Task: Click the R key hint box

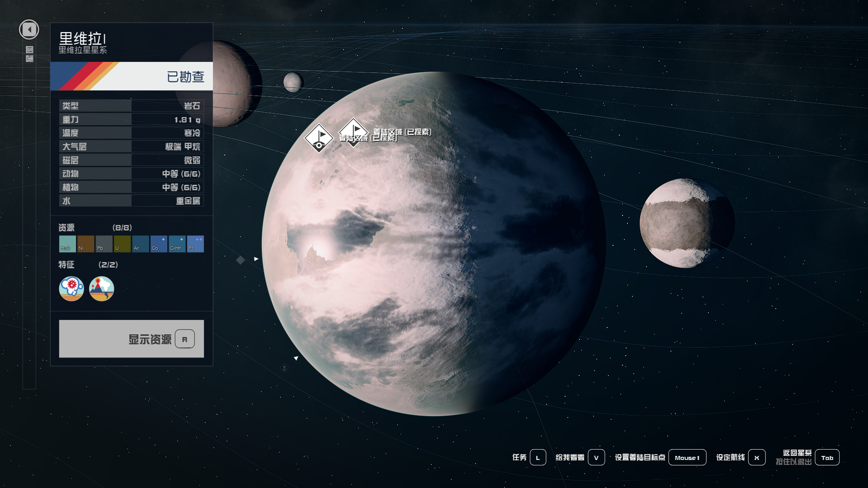Action: coord(185,339)
